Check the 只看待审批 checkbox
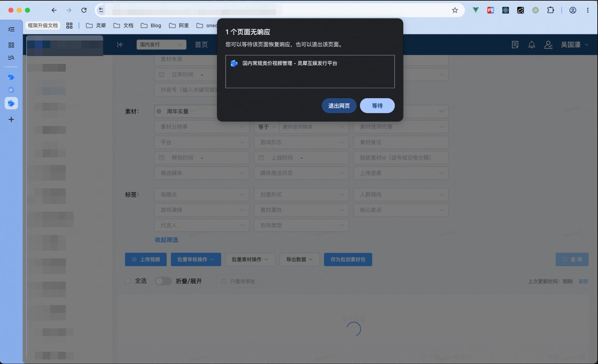The width and height of the screenshot is (598, 364). pyautogui.click(x=223, y=281)
